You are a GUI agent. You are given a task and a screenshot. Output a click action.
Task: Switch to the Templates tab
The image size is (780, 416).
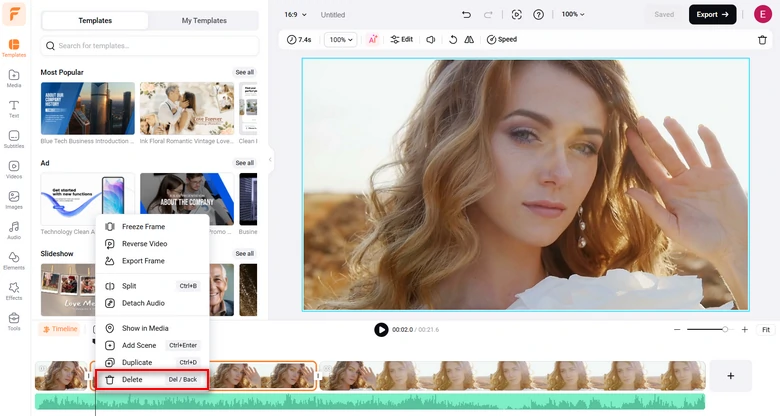(95, 20)
